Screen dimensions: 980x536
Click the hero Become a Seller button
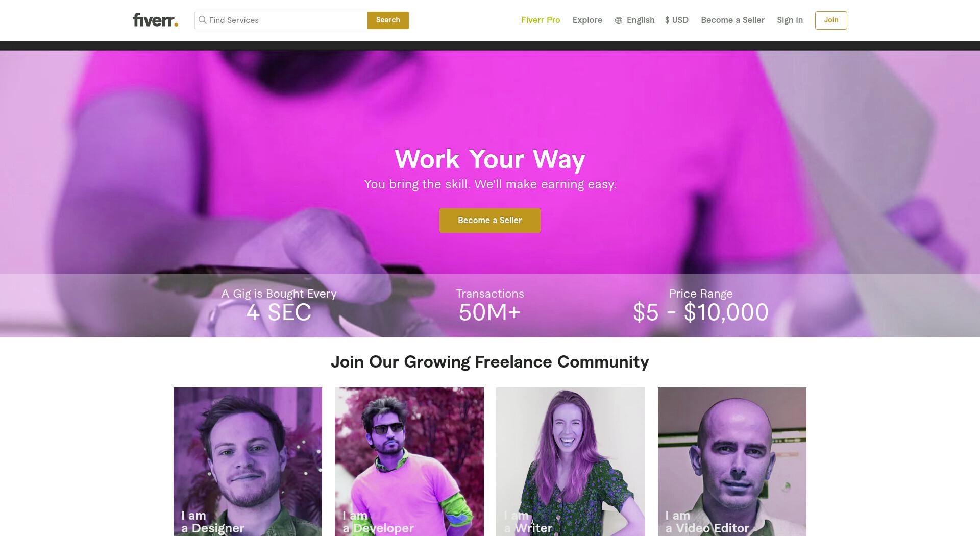point(490,221)
